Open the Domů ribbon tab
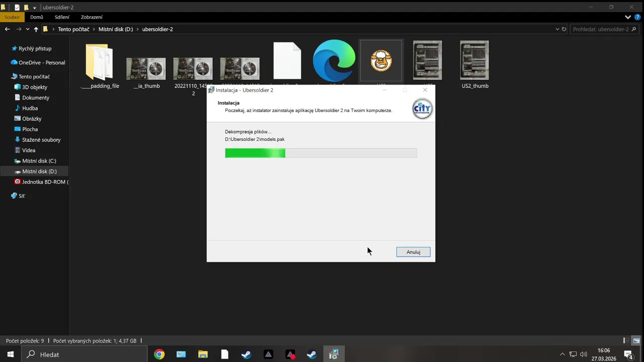The width and height of the screenshot is (644, 362). 37,17
